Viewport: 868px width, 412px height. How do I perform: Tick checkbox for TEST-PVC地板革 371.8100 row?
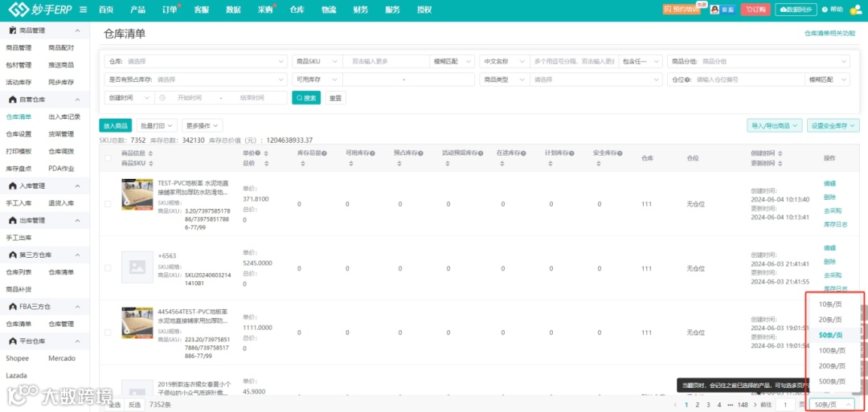click(x=108, y=204)
